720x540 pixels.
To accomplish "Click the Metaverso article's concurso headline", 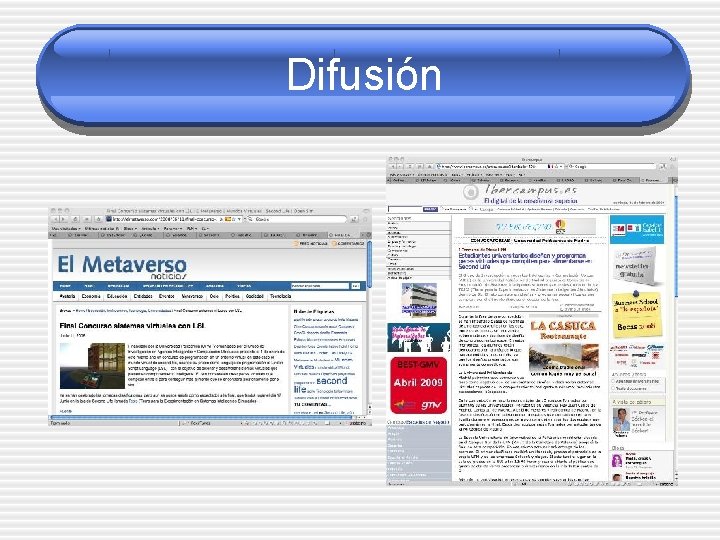I will tap(132, 326).
